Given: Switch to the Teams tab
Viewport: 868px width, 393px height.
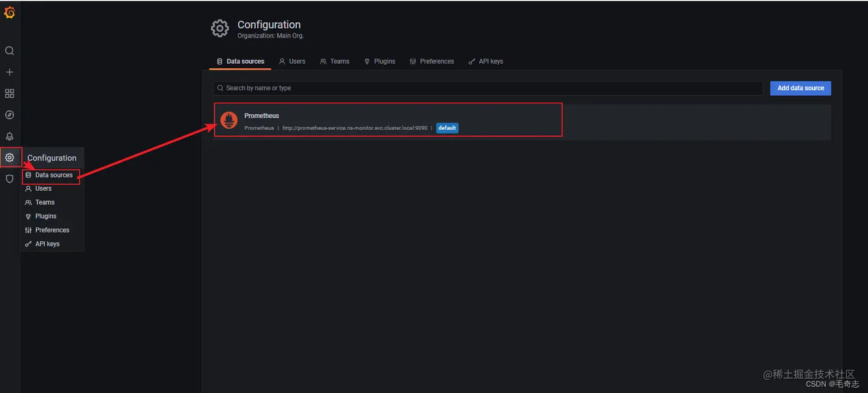Looking at the screenshot, I should (334, 61).
